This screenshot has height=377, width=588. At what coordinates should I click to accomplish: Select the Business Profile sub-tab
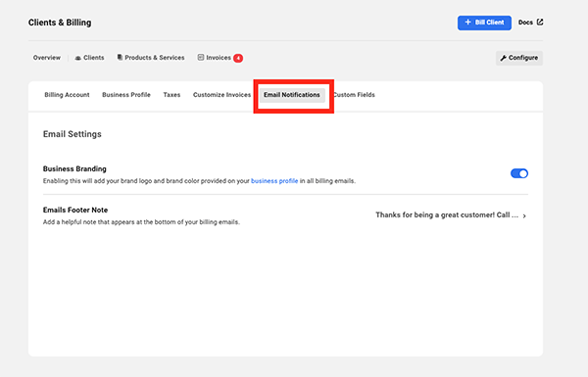pos(126,95)
